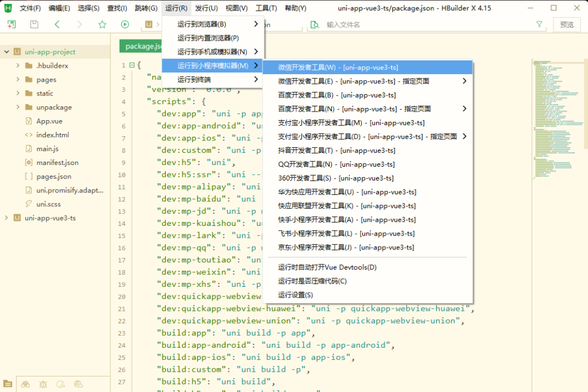The image size is (588, 392).
Task: Click the new file toolbar icon
Action: [x=11, y=24]
